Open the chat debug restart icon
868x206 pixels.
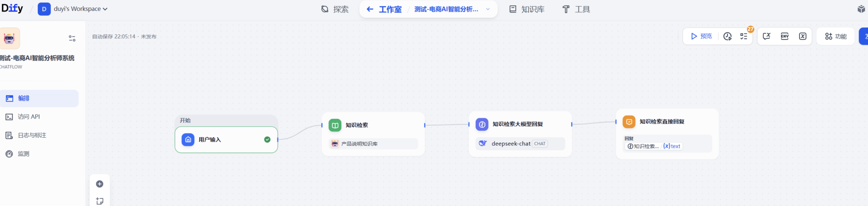[x=766, y=36]
